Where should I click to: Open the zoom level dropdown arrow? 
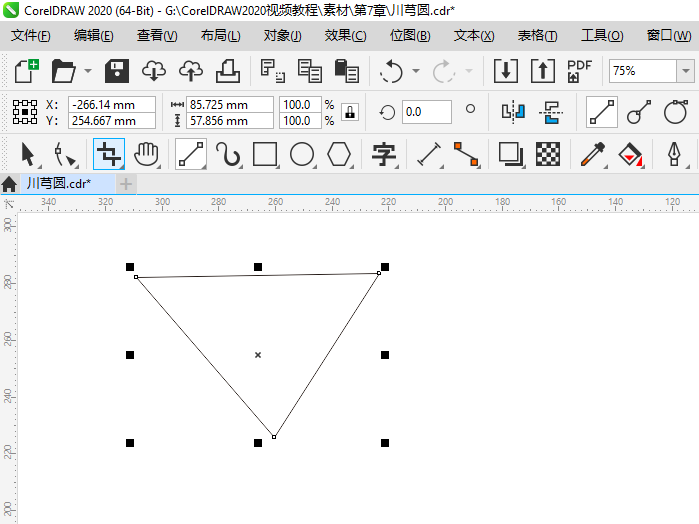pos(686,70)
